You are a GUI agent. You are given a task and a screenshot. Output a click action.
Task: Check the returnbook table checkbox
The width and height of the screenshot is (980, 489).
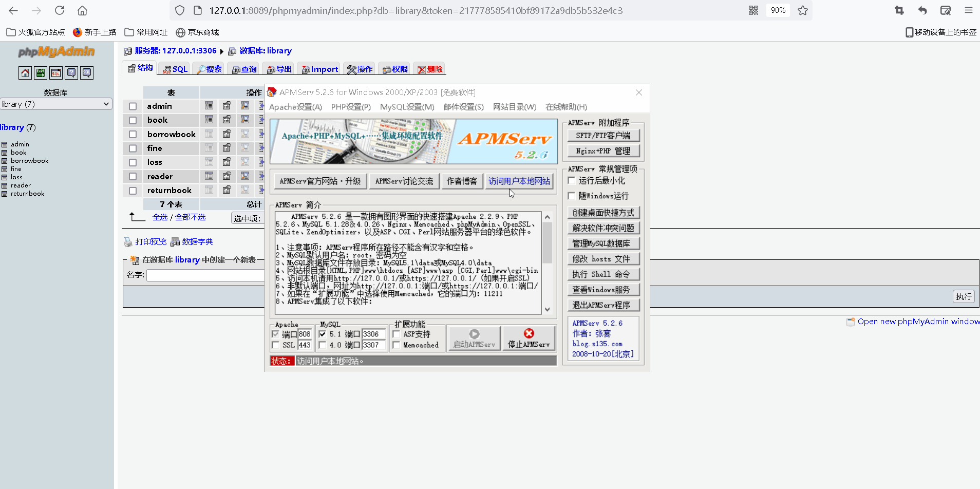pos(133,191)
